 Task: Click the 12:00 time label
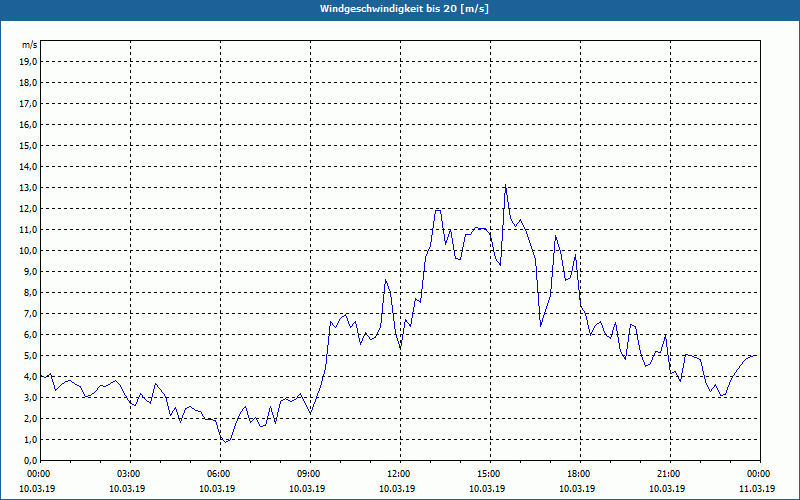click(x=399, y=474)
